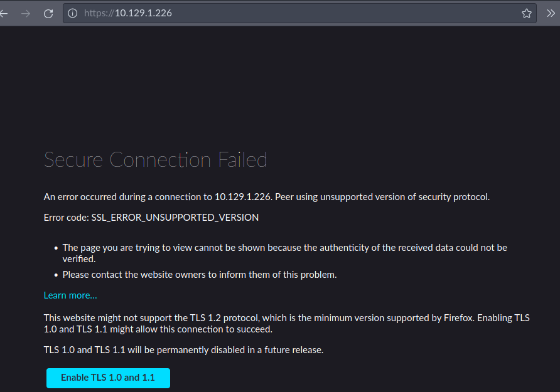Click the bullet about contacting website owners

pos(200,275)
